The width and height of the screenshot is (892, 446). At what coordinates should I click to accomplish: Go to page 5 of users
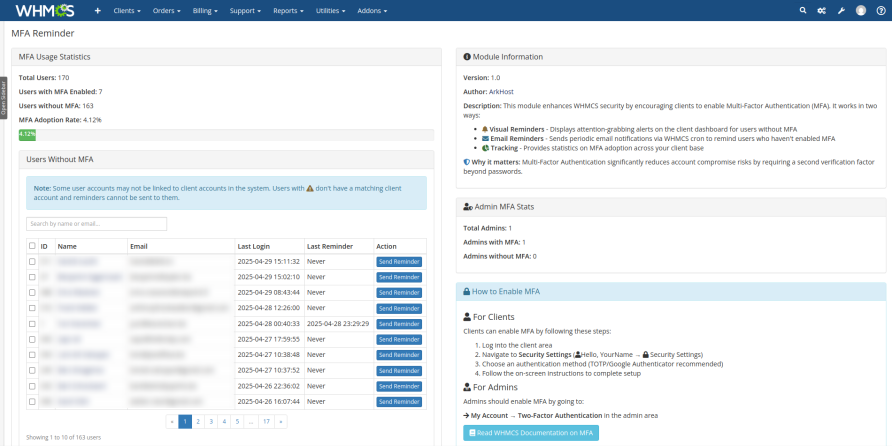pyautogui.click(x=237, y=422)
